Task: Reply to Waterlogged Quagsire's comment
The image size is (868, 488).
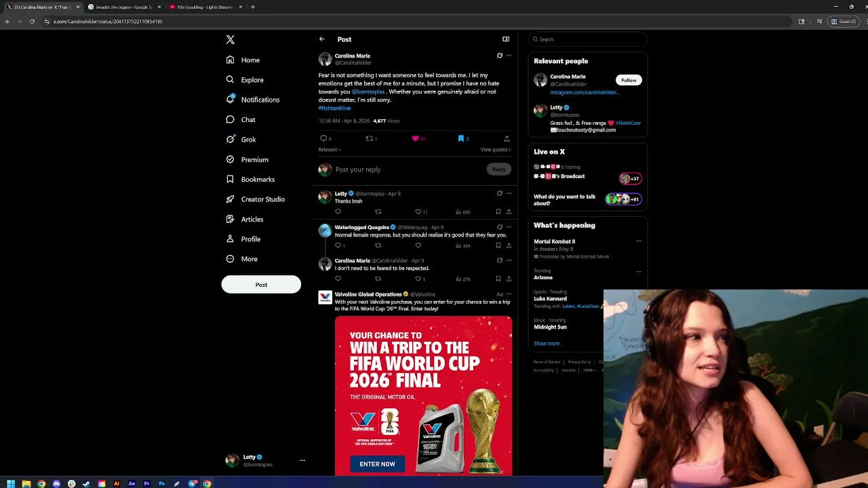Action: pos(338,245)
